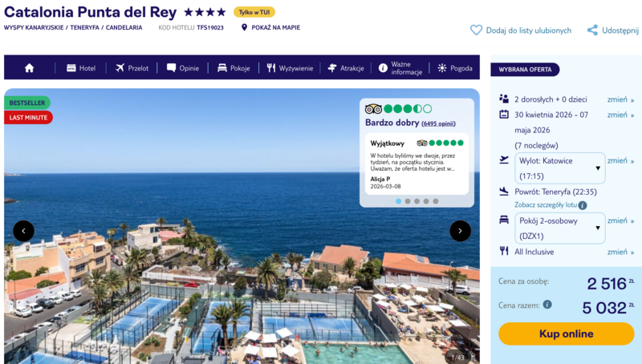
Task: Open the Wylot: Katowice departure dropdown
Action: [x=559, y=168]
